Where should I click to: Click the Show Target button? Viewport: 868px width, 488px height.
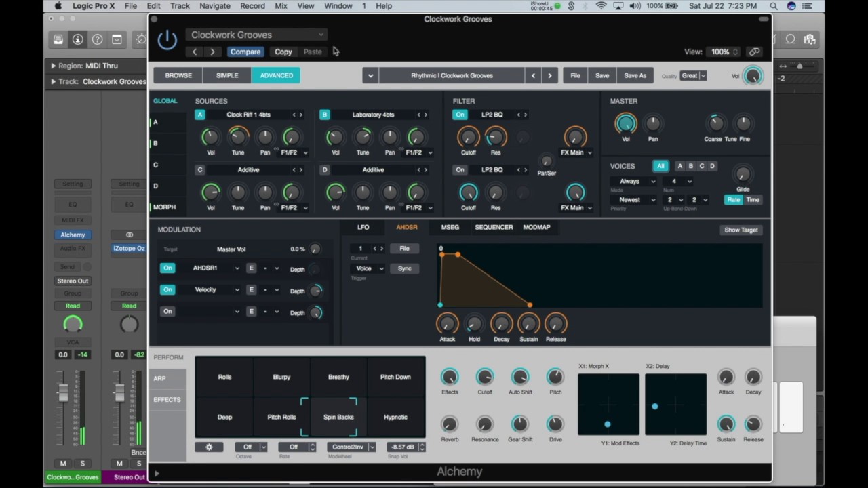tap(741, 230)
